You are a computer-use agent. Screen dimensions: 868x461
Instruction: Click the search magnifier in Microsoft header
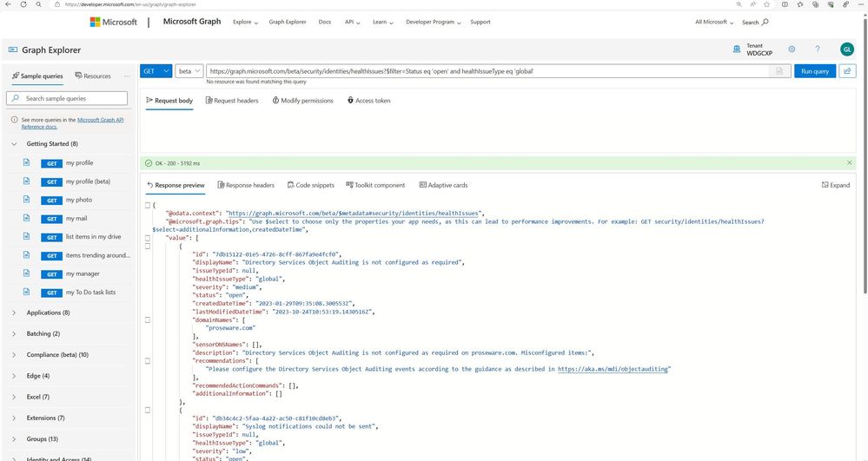765,22
